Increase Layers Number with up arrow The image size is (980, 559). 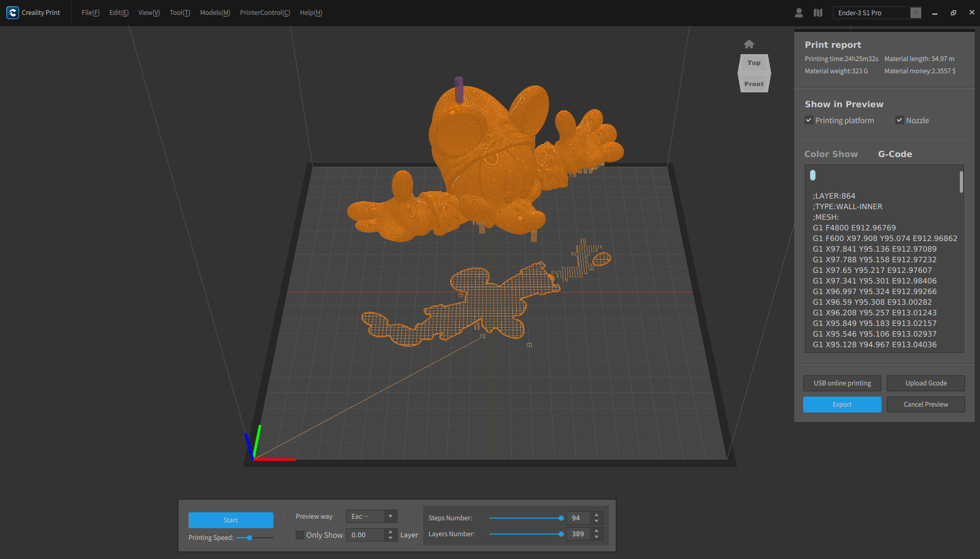[x=597, y=531]
